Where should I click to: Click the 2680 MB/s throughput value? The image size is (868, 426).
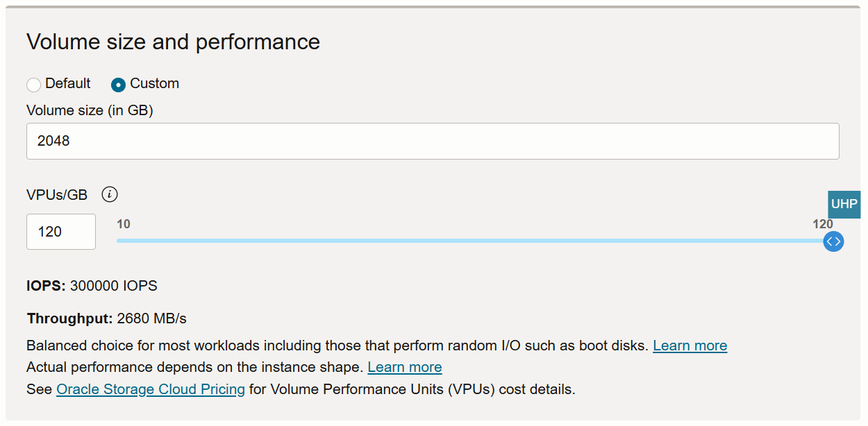click(x=151, y=319)
